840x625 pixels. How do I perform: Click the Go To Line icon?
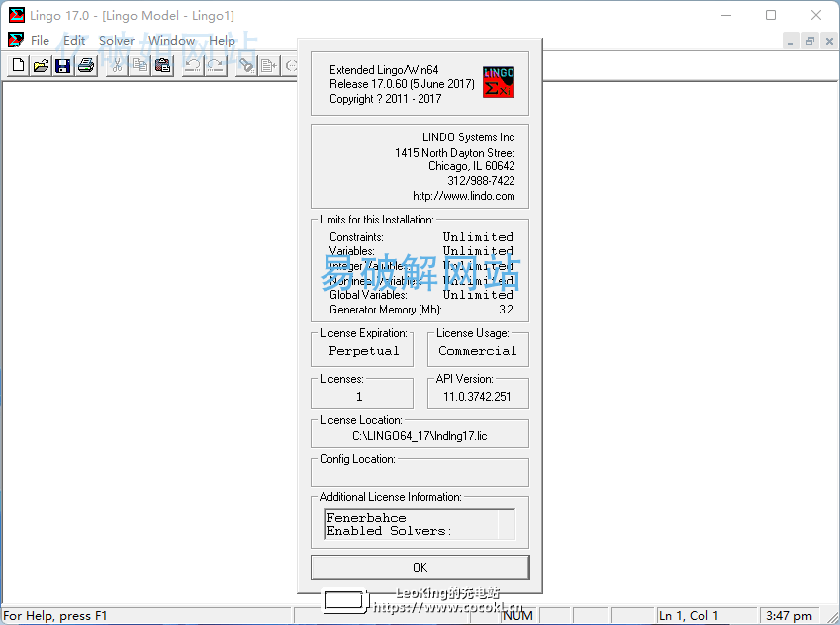click(x=269, y=66)
